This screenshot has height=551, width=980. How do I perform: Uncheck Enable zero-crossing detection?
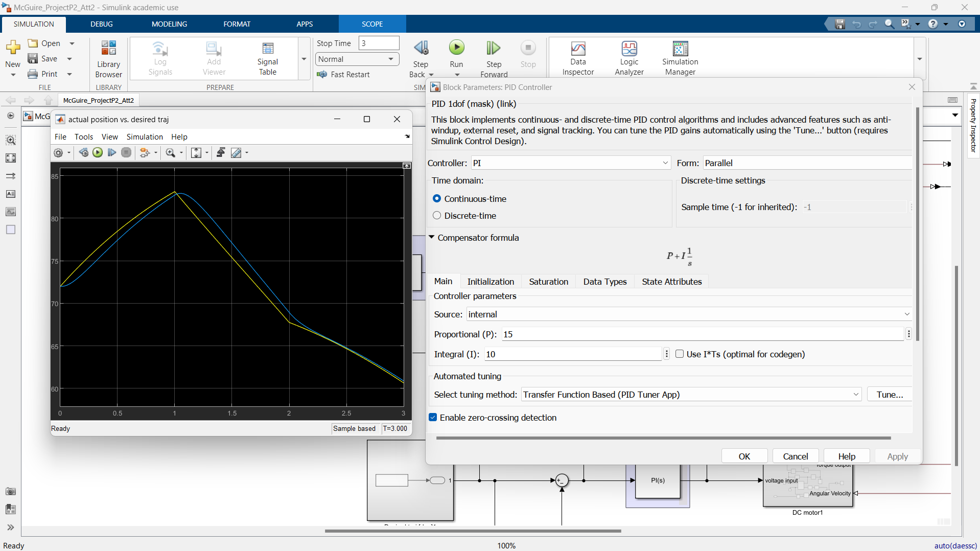433,417
